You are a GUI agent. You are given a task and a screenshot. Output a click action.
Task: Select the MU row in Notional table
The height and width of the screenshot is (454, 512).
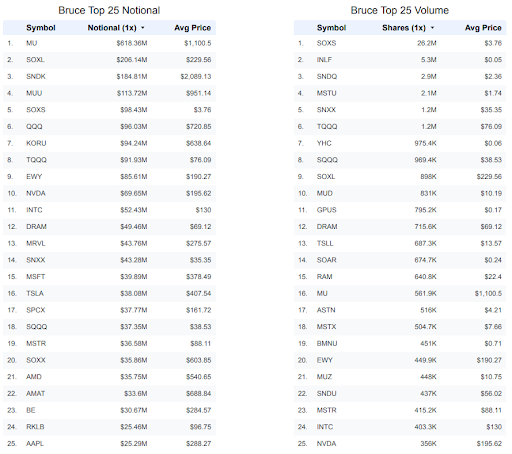click(109, 43)
